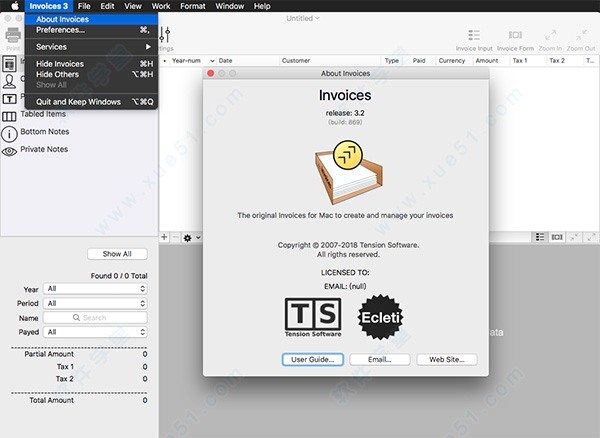The width and height of the screenshot is (600, 438).
Task: Select the Bottom Notes info icon
Action: tap(9, 134)
